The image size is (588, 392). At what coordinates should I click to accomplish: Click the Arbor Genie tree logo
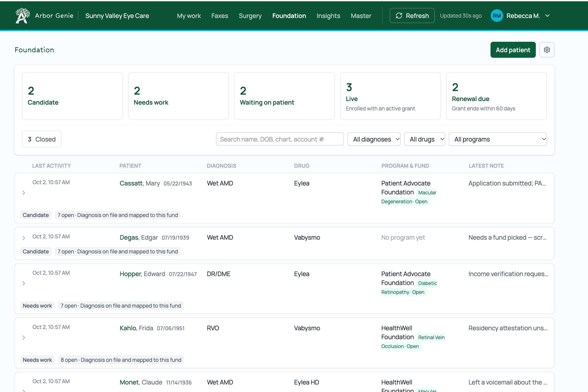(x=23, y=16)
